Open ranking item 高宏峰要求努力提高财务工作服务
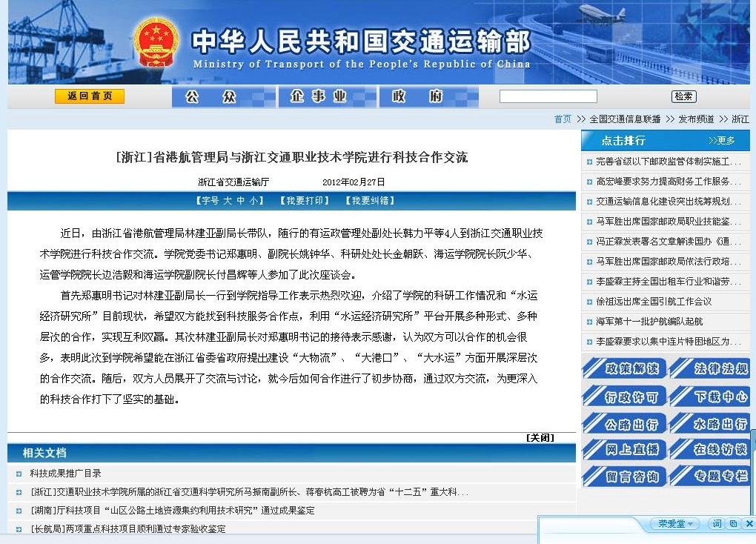 pos(669,182)
